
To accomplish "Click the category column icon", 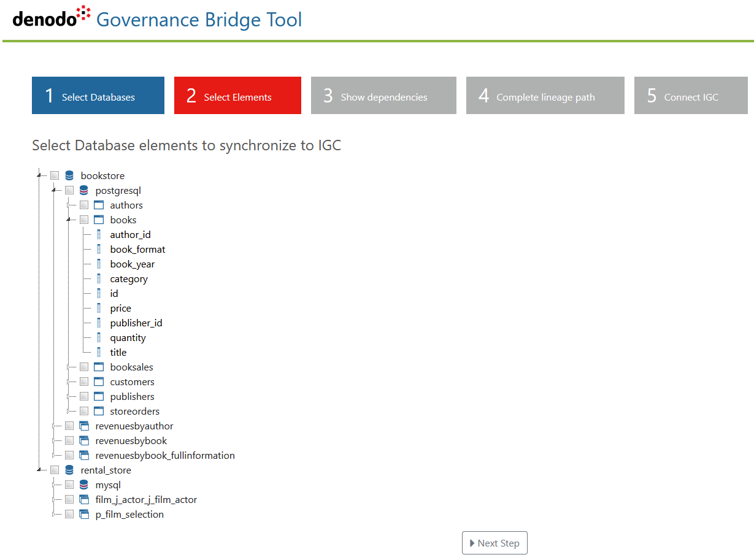I will click(x=99, y=279).
